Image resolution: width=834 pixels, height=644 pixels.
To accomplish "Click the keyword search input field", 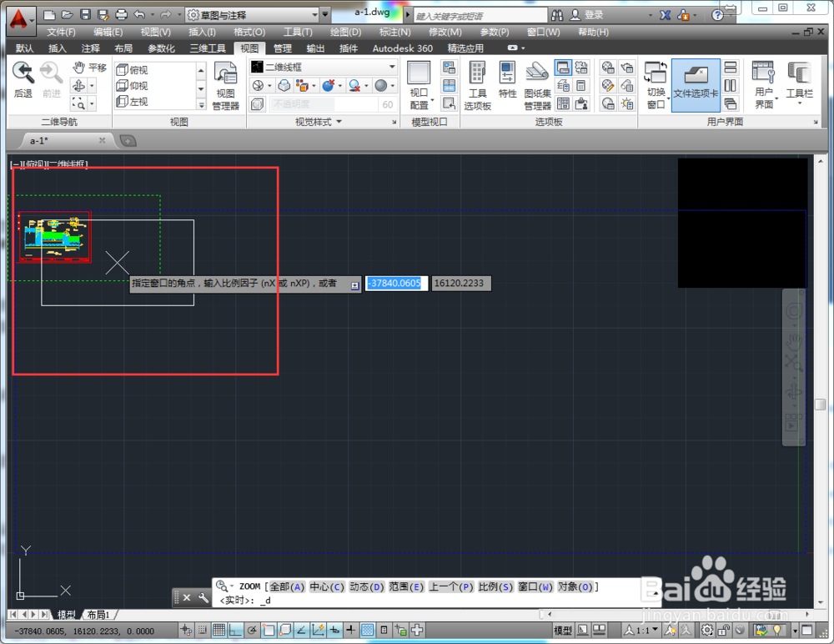I will 480,16.
